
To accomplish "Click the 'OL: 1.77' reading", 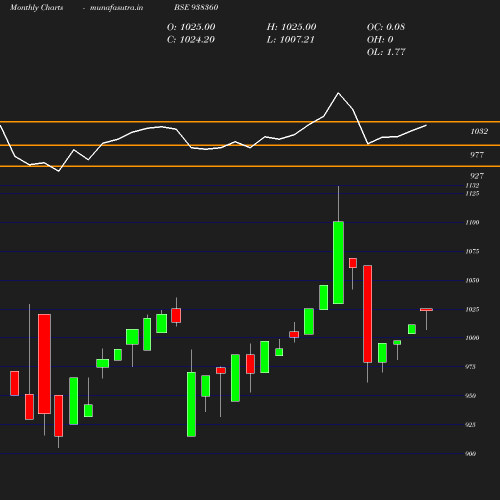I will point(386,52).
